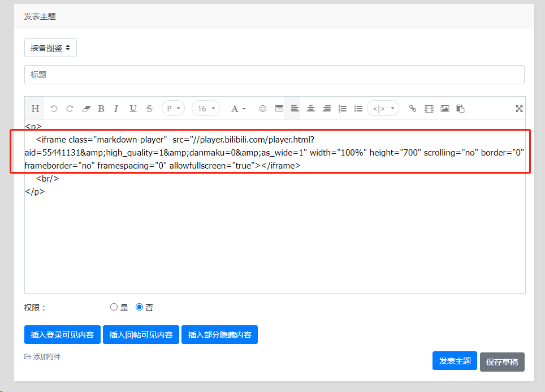Align text right
The image size is (545, 392).
(x=326, y=109)
